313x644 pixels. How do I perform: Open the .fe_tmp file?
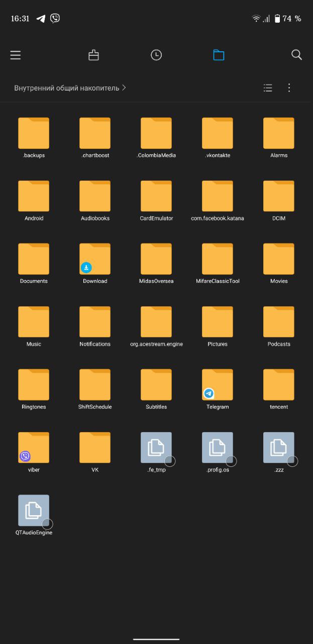tap(156, 448)
